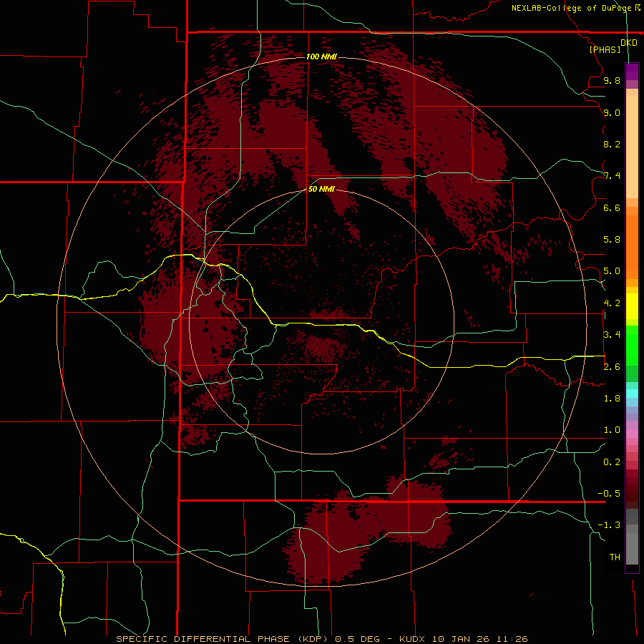Click the yellow band of the color bar
644x644 pixels.
632,306
